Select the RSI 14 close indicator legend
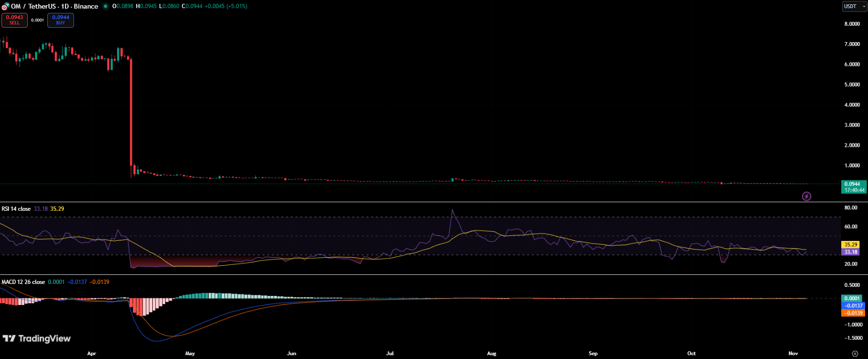 tap(16, 209)
